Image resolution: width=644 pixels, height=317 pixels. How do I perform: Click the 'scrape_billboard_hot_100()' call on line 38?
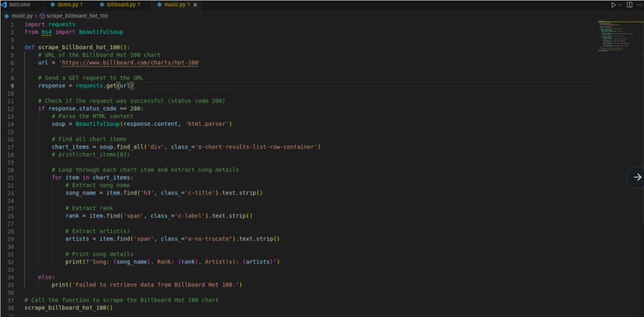(69, 308)
